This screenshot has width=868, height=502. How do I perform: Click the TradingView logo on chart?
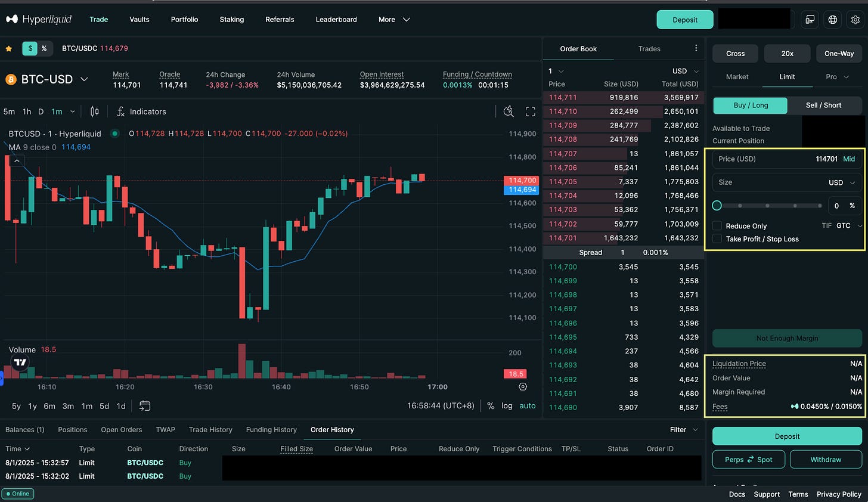(x=20, y=362)
